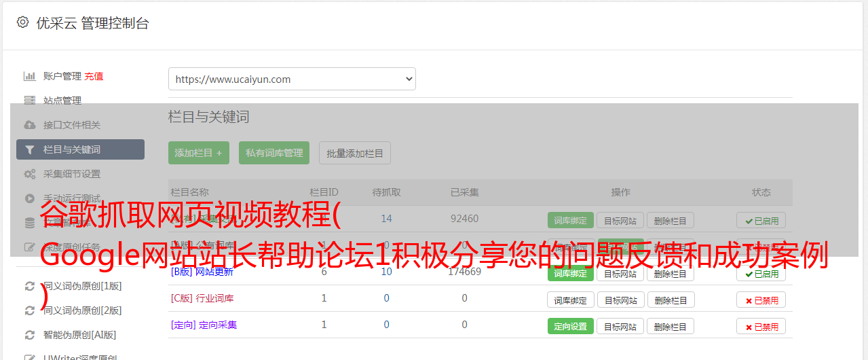Click the 状态 column header
The height and width of the screenshot is (360, 868).
click(x=761, y=192)
